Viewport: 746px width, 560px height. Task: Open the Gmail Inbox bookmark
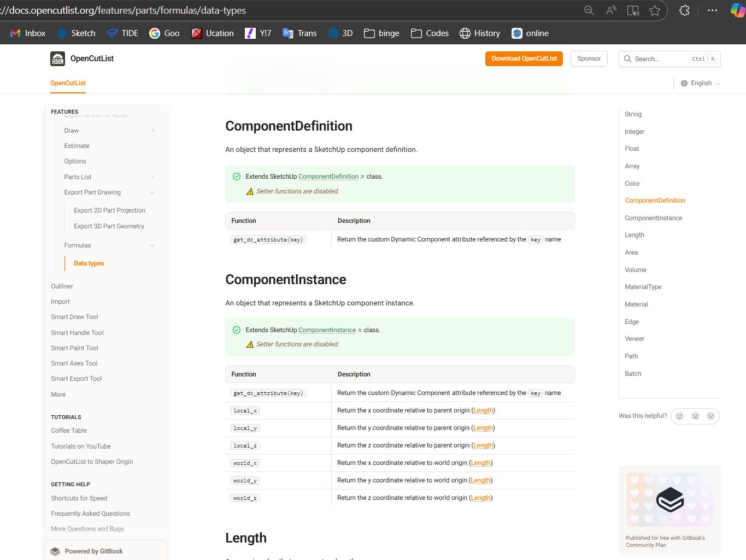(28, 33)
